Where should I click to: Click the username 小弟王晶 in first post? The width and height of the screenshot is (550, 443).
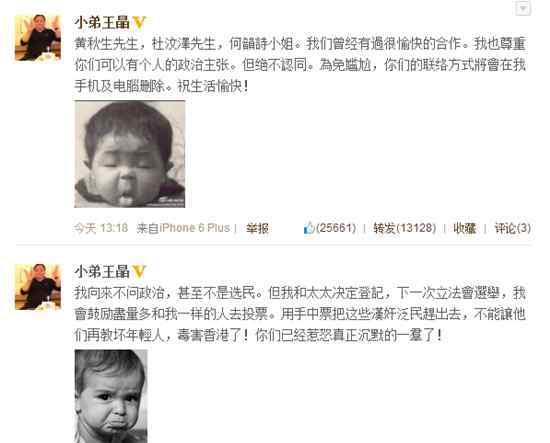tap(102, 23)
